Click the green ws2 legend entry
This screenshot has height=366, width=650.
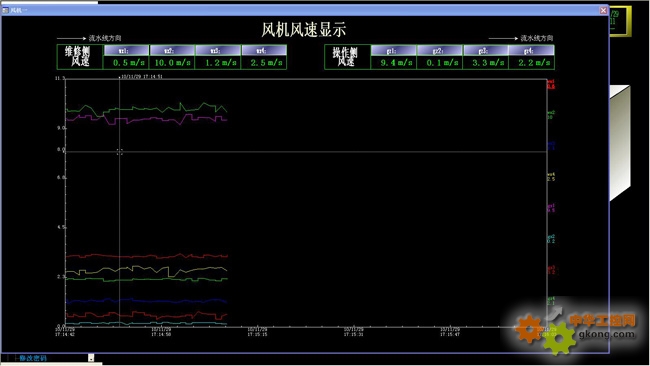coord(551,115)
